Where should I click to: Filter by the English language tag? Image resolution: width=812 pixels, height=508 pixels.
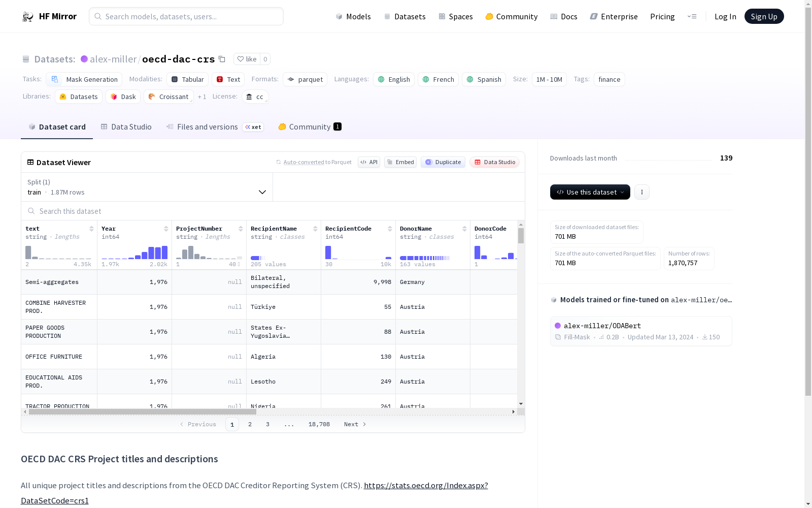pos(394,79)
